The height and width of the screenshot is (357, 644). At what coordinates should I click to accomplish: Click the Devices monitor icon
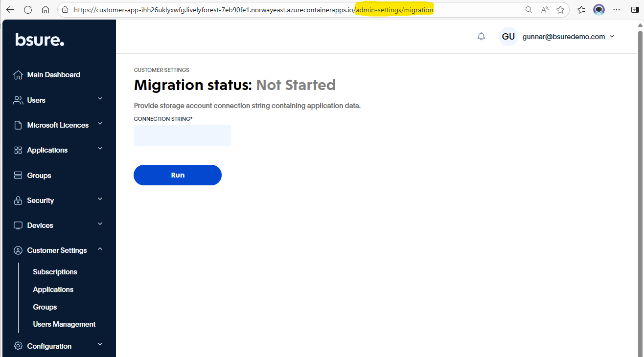(x=18, y=225)
